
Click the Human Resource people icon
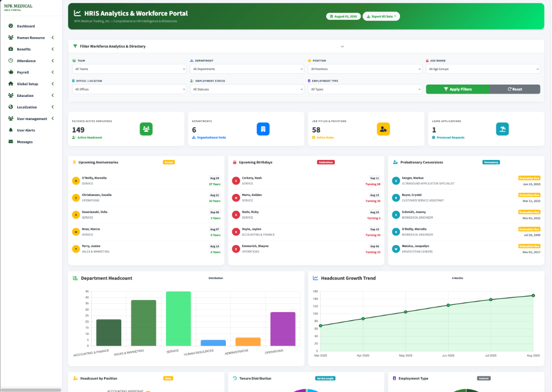(x=11, y=37)
